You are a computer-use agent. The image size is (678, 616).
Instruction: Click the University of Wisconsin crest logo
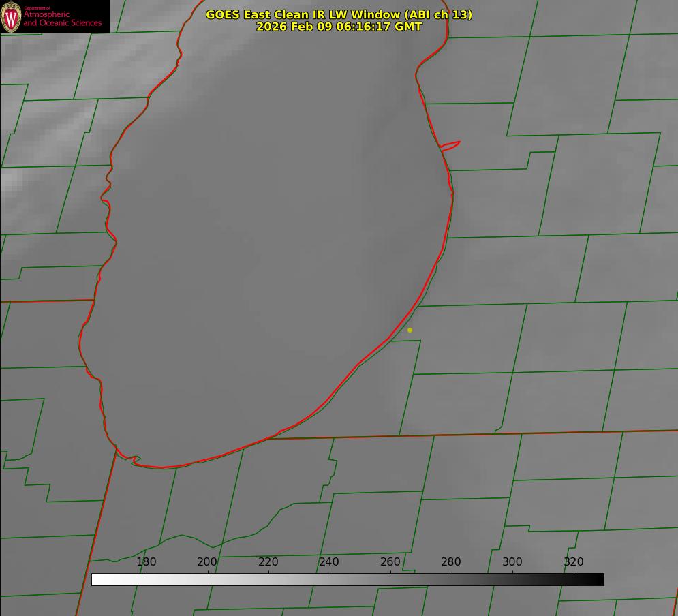click(x=12, y=16)
